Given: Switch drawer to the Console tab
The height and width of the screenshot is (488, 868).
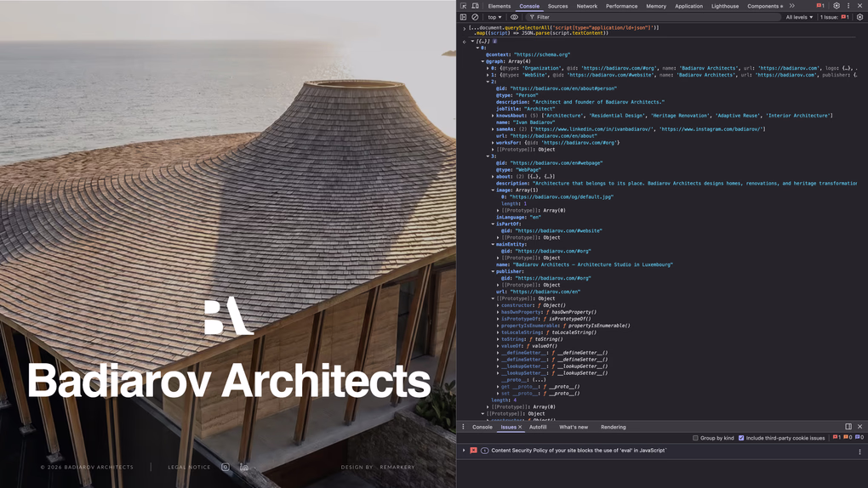Looking at the screenshot, I should (x=483, y=427).
